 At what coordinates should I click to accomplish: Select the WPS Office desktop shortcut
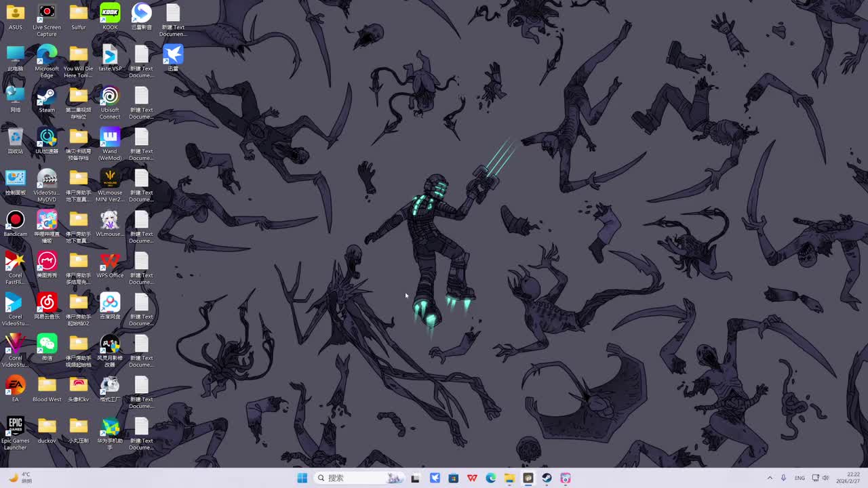pos(110,265)
